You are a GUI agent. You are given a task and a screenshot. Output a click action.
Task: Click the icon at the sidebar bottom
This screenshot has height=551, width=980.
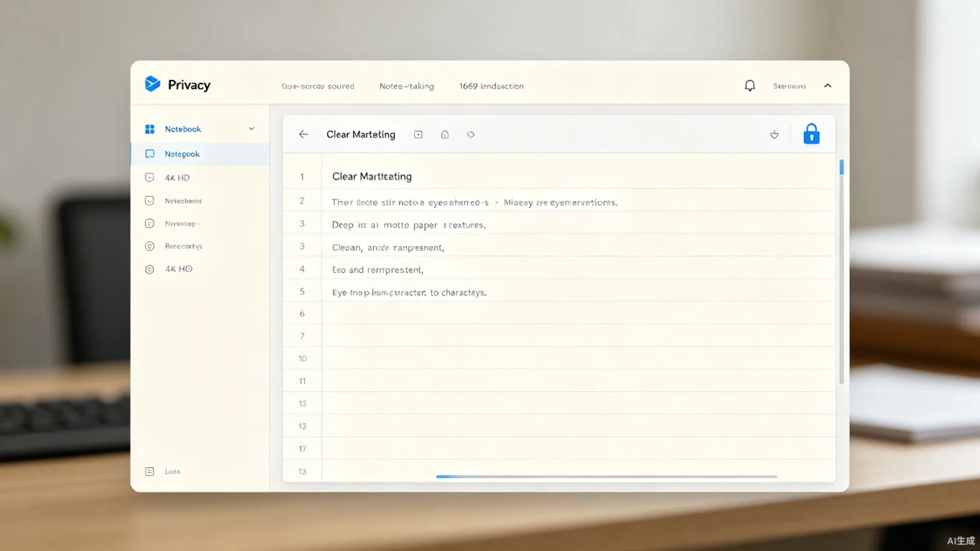point(150,471)
